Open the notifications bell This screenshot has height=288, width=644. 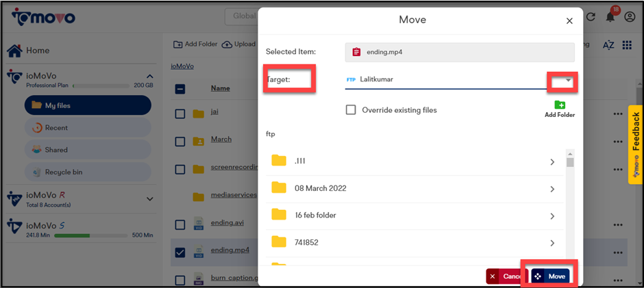point(610,17)
